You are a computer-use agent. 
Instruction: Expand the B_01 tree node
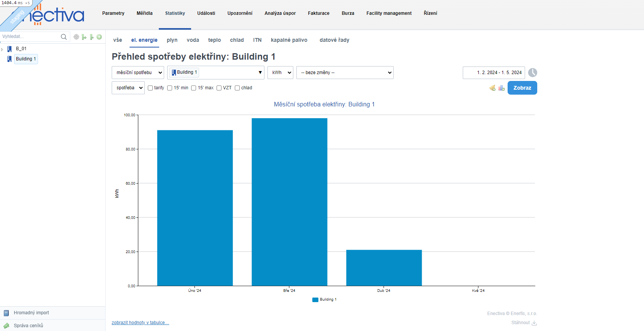(x=2, y=49)
